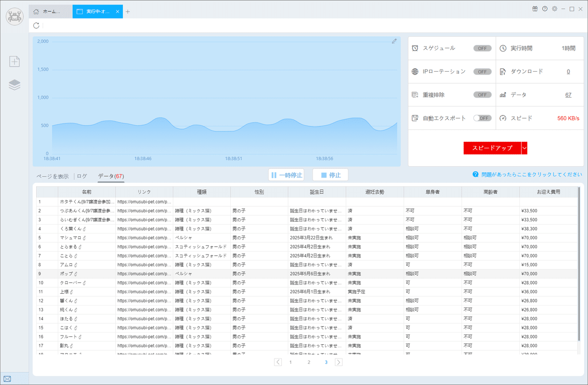This screenshot has height=385, width=588.
Task: Toggle 重複排除 switch
Action: click(x=482, y=95)
